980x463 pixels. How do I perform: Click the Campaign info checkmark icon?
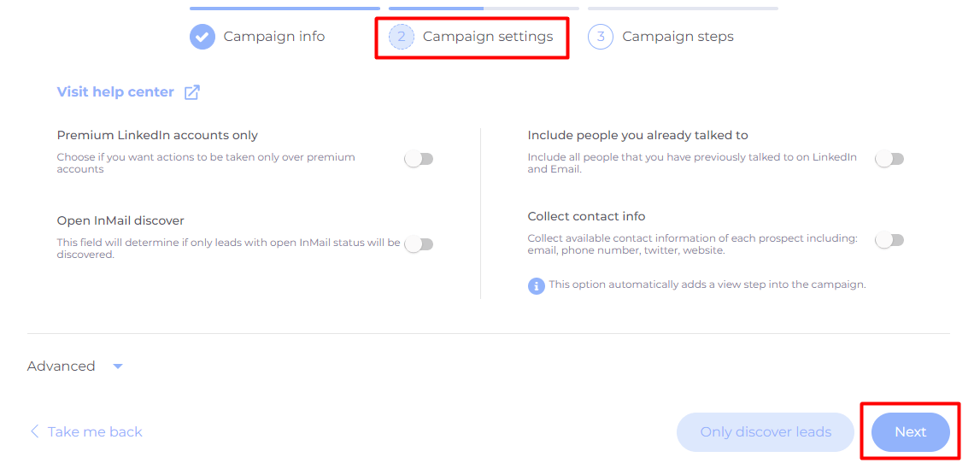(x=202, y=37)
